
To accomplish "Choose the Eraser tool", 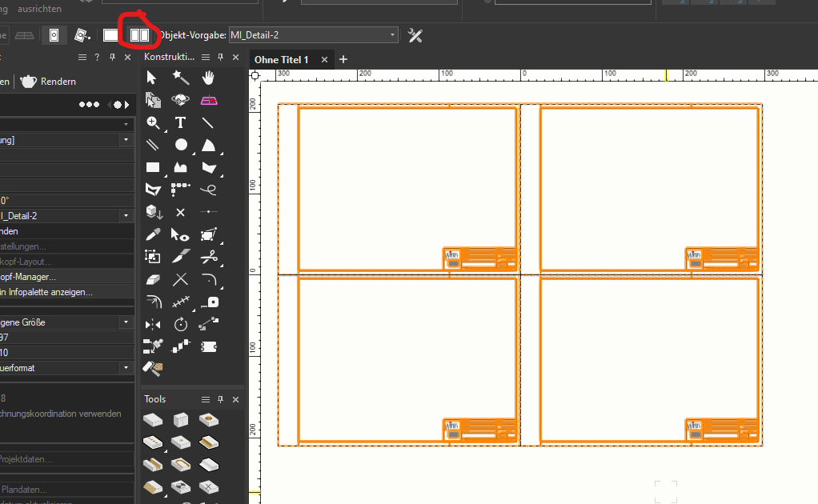I will (153, 279).
